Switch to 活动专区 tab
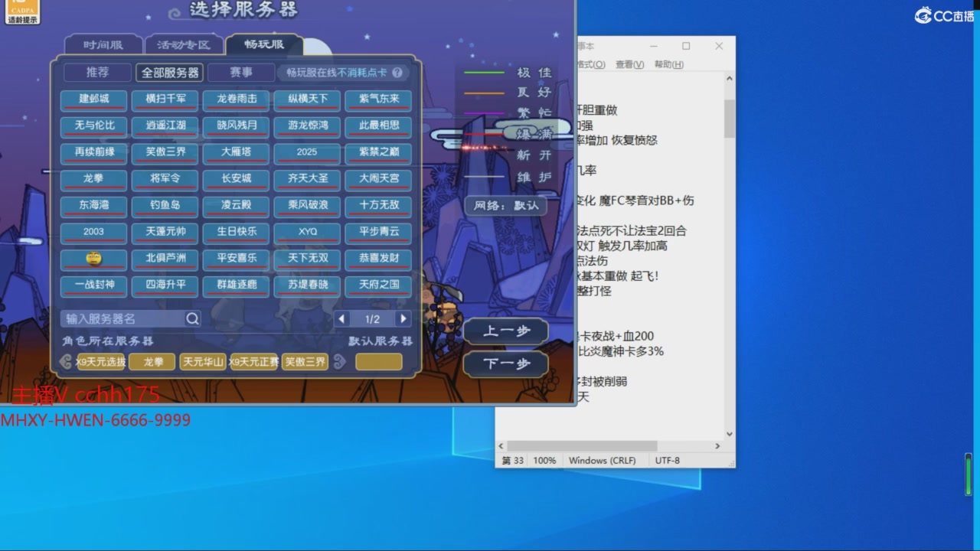Image resolution: width=980 pixels, height=551 pixels. (x=184, y=44)
